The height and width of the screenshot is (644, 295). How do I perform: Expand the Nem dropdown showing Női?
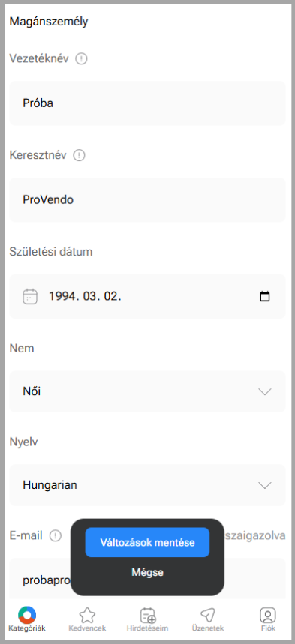147,391
